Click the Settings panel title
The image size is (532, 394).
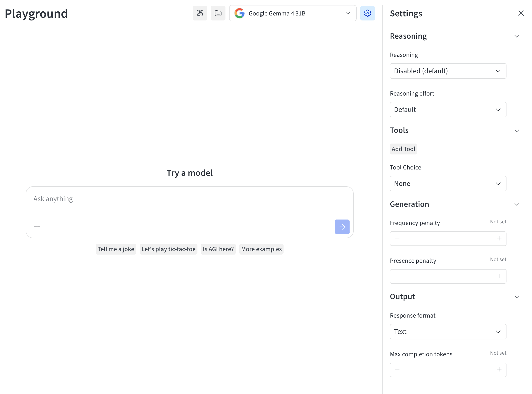click(x=406, y=13)
